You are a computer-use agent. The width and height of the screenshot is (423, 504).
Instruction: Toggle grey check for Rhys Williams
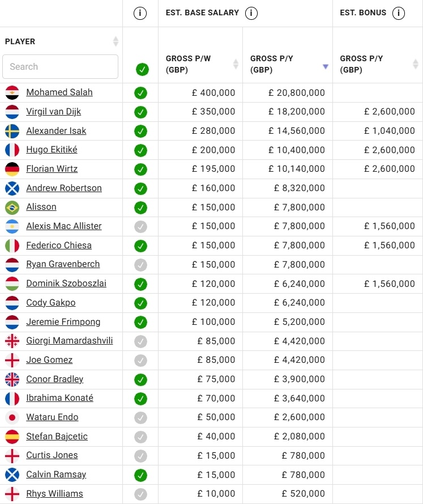pos(140,494)
